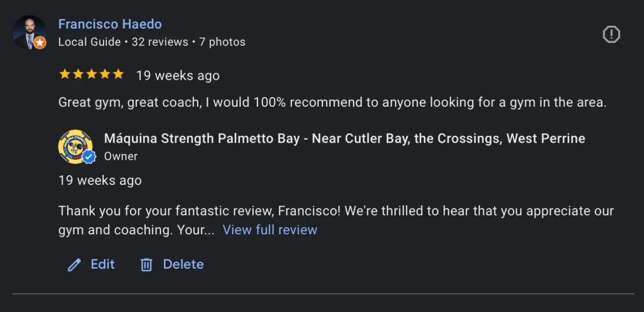The height and width of the screenshot is (312, 644).
Task: Click the report review exclamation icon
Action: [x=611, y=35]
